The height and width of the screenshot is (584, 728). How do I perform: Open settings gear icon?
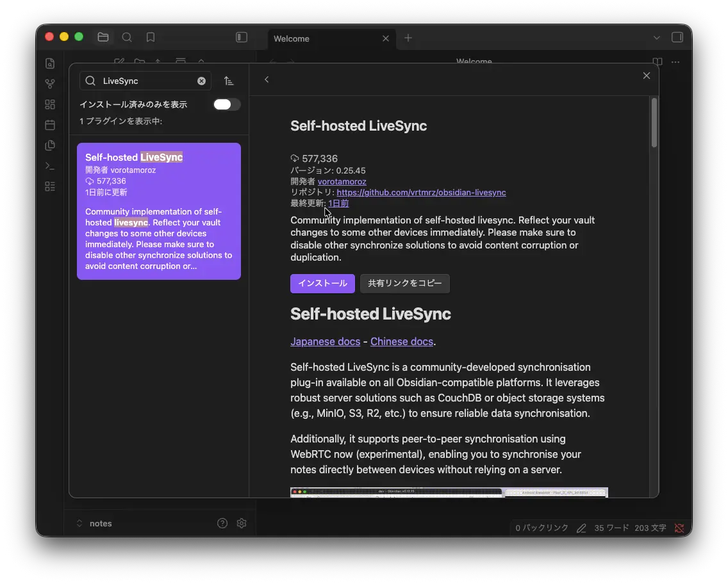pos(242,523)
